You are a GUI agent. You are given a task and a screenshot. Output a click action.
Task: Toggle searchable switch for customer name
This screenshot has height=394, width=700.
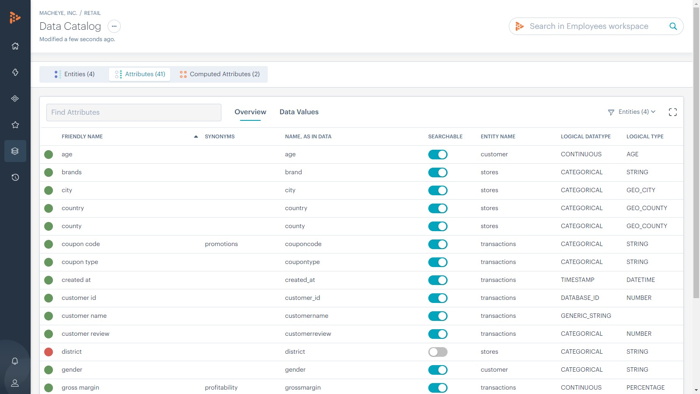(x=438, y=316)
